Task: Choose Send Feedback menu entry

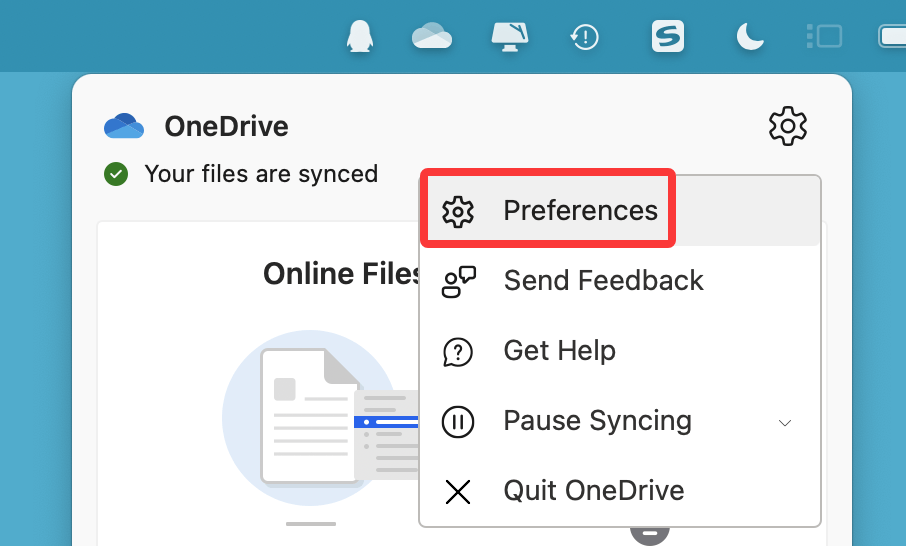Action: point(620,281)
